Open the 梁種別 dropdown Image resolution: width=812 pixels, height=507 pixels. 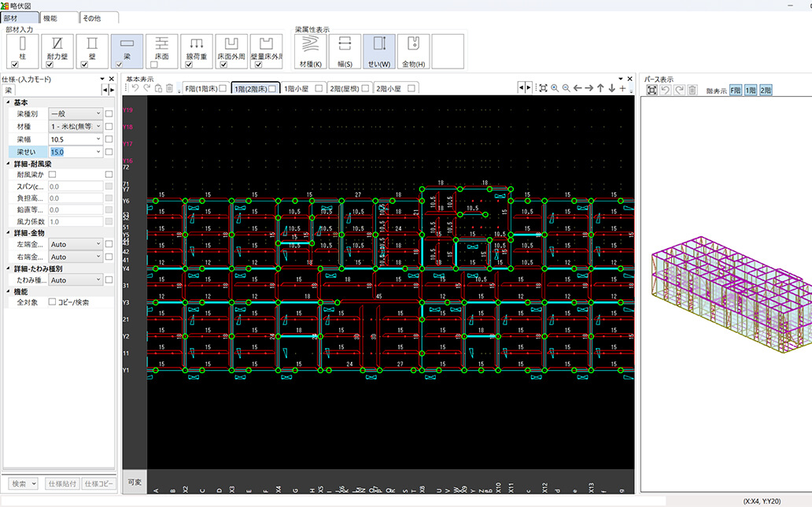click(76, 114)
